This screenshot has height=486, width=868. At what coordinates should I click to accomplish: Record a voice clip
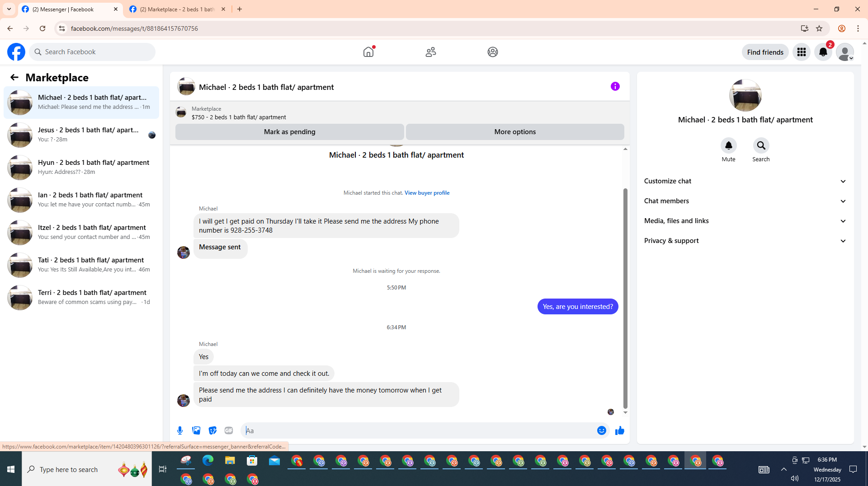180,430
